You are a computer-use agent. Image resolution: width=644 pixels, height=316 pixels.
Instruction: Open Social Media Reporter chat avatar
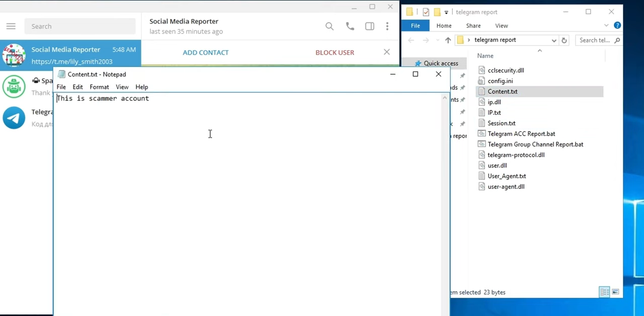pyautogui.click(x=14, y=55)
